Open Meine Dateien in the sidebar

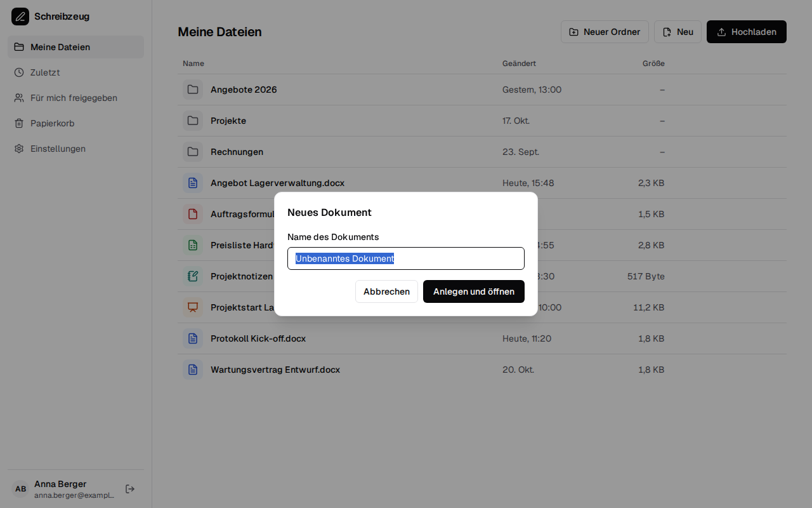tap(75, 47)
